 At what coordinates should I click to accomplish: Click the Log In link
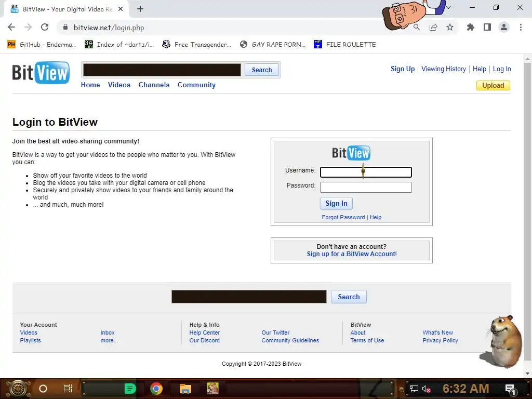pyautogui.click(x=502, y=69)
